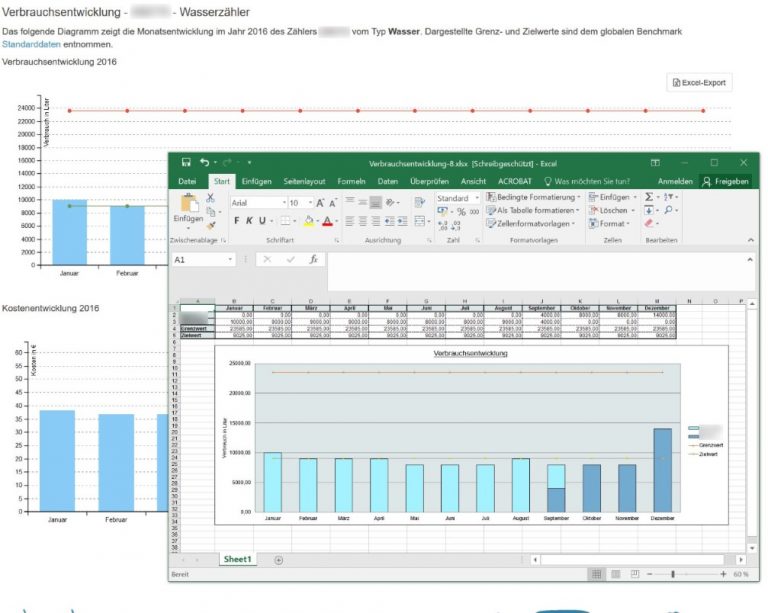Click the Was möchten Sie tun search box
The height and width of the screenshot is (613, 768).
(x=587, y=181)
